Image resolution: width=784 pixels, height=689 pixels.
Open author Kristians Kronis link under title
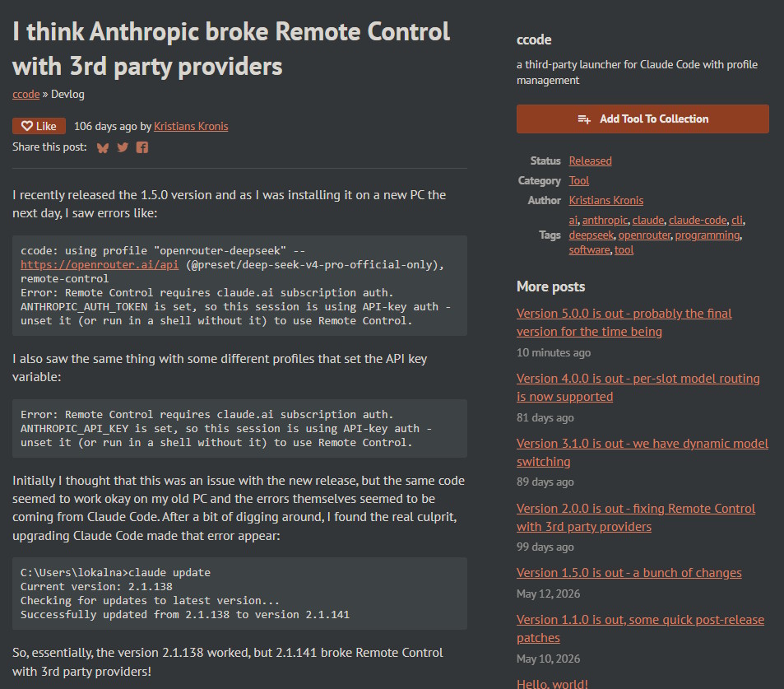[x=191, y=126]
